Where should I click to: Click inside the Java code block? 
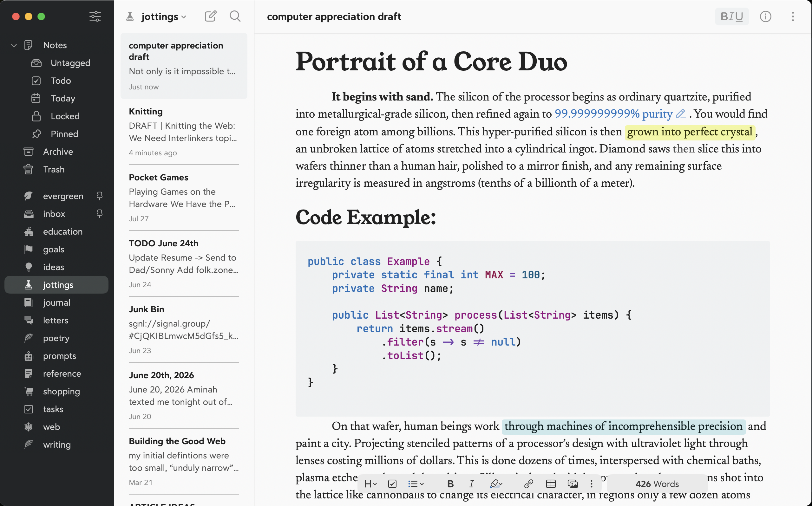coord(533,328)
